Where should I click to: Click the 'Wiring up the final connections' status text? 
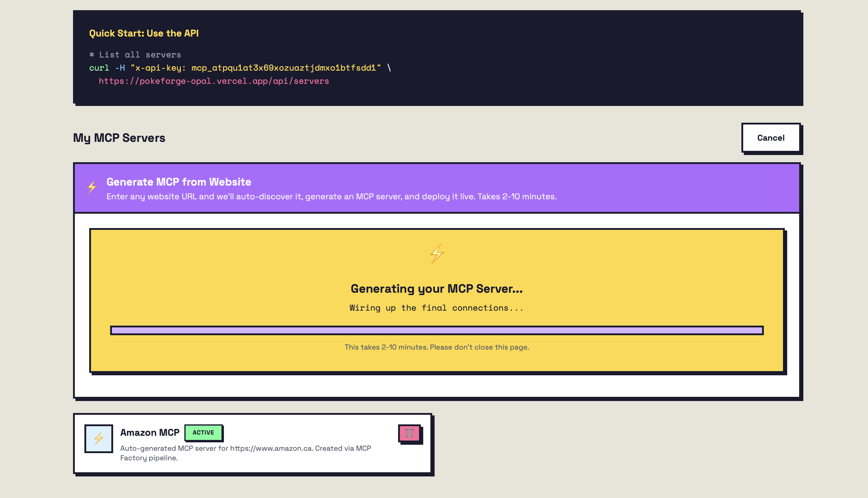tap(436, 308)
